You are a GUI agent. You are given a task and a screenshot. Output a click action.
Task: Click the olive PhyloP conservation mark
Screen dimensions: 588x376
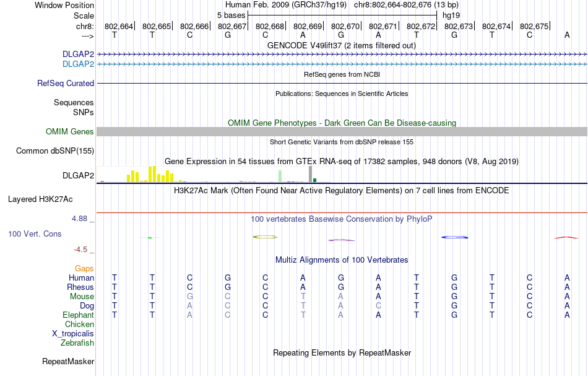click(x=265, y=237)
